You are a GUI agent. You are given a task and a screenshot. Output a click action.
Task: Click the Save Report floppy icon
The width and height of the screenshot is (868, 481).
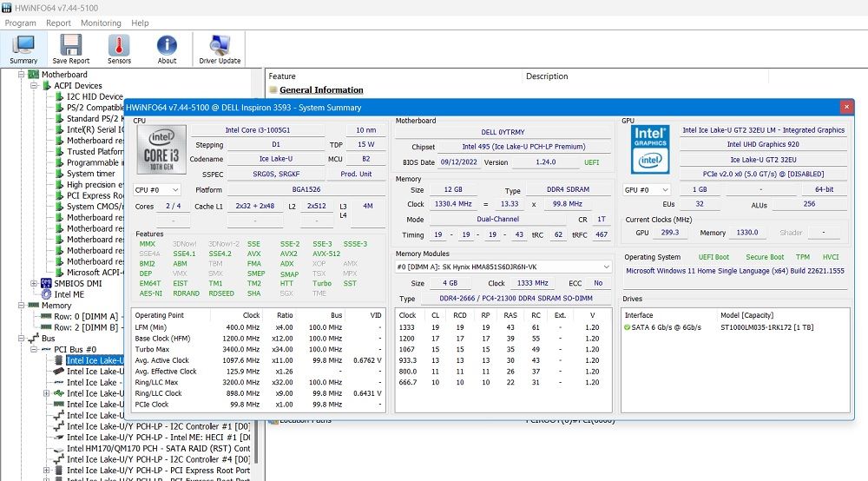pyautogui.click(x=70, y=49)
